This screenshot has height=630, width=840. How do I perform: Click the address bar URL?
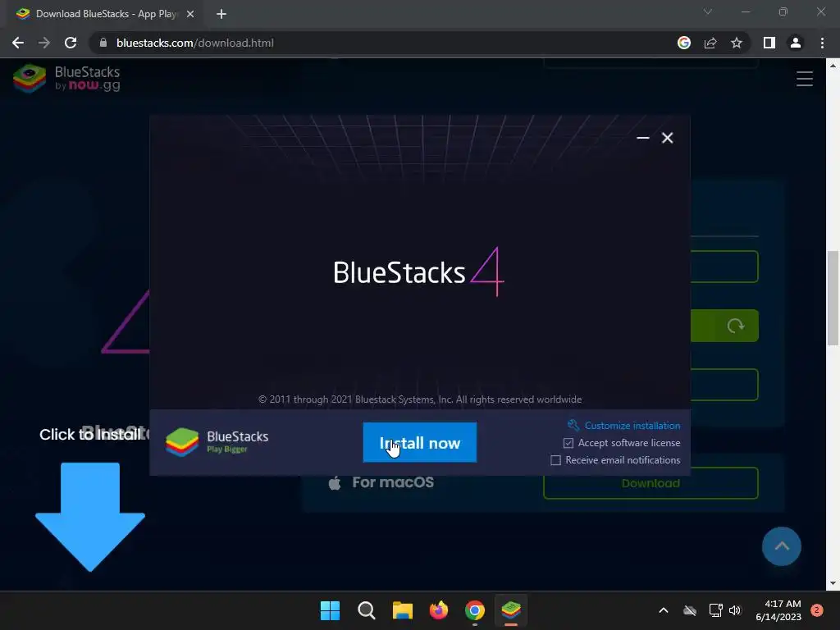coord(195,43)
